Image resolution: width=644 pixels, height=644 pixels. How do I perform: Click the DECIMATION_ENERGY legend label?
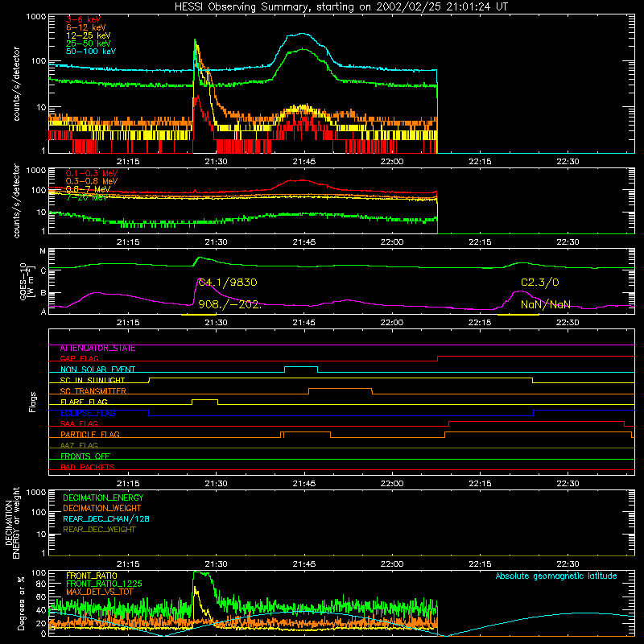pos(103,497)
